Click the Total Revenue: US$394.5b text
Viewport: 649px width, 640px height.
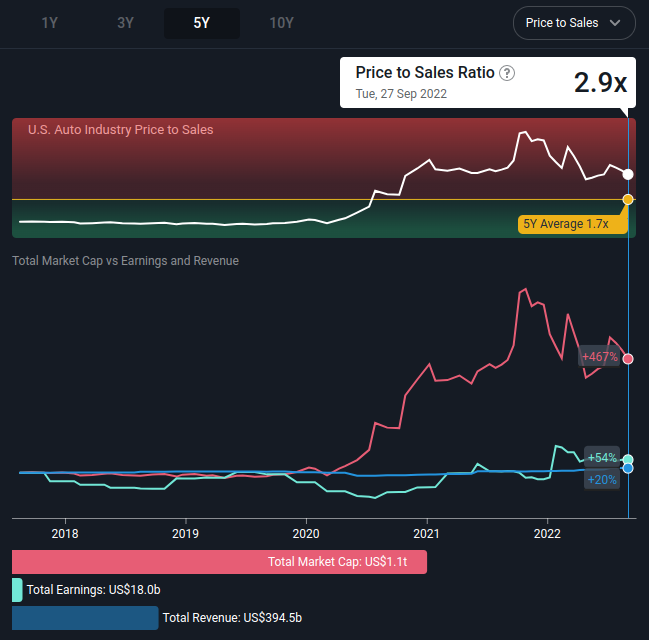tap(232, 618)
